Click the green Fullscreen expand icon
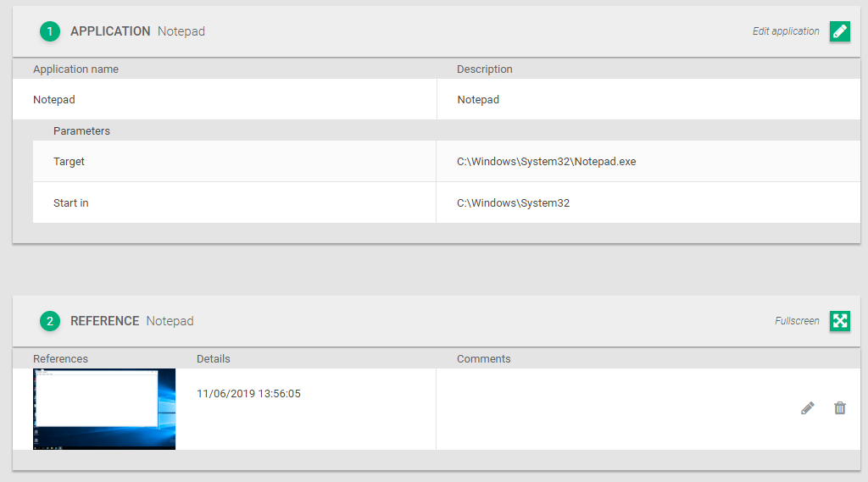Screen dimensions: 868x482 [840, 321]
